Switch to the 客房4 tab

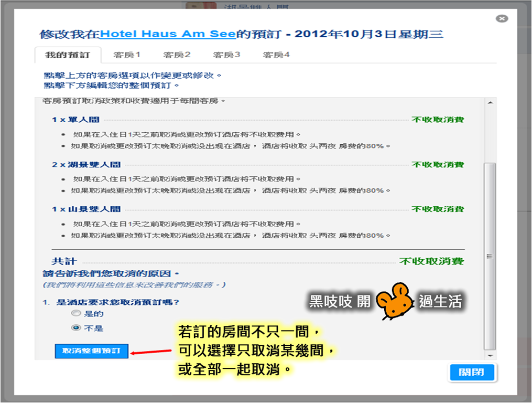276,55
